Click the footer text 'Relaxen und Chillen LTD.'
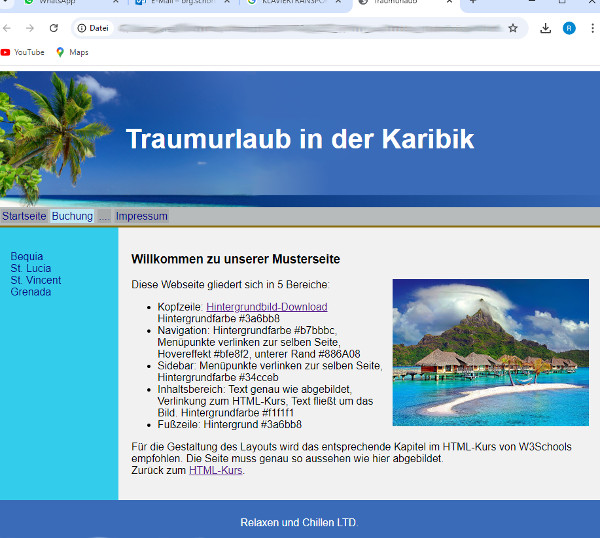600x538 pixels. [x=299, y=522]
